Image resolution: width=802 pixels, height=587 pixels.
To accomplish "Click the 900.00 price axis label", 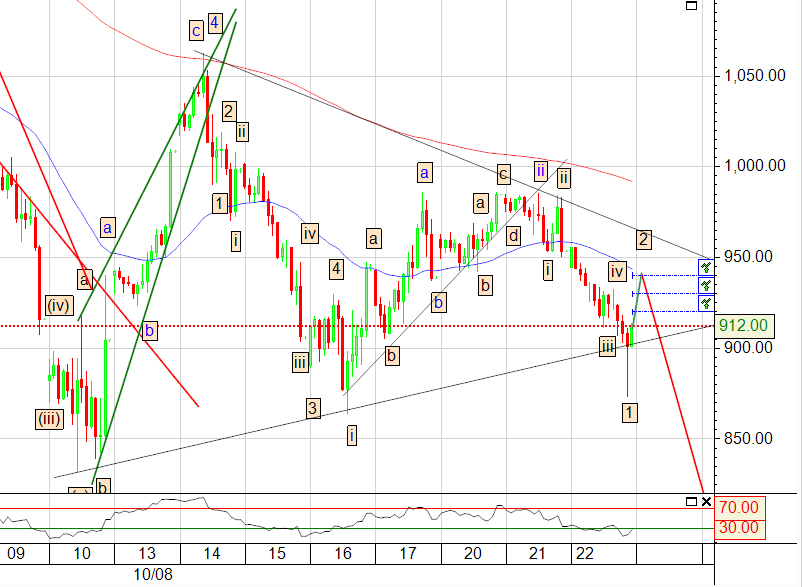I will pyautogui.click(x=747, y=348).
